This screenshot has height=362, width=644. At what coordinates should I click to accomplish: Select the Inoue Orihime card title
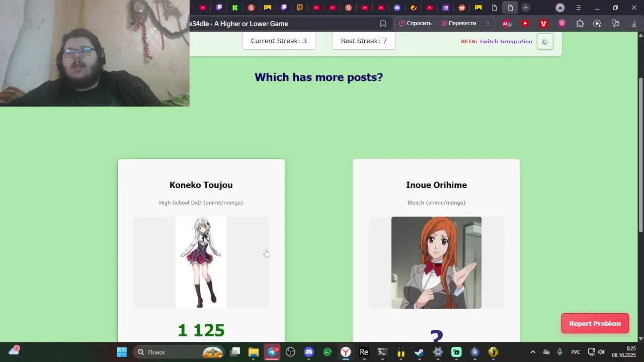pyautogui.click(x=436, y=185)
